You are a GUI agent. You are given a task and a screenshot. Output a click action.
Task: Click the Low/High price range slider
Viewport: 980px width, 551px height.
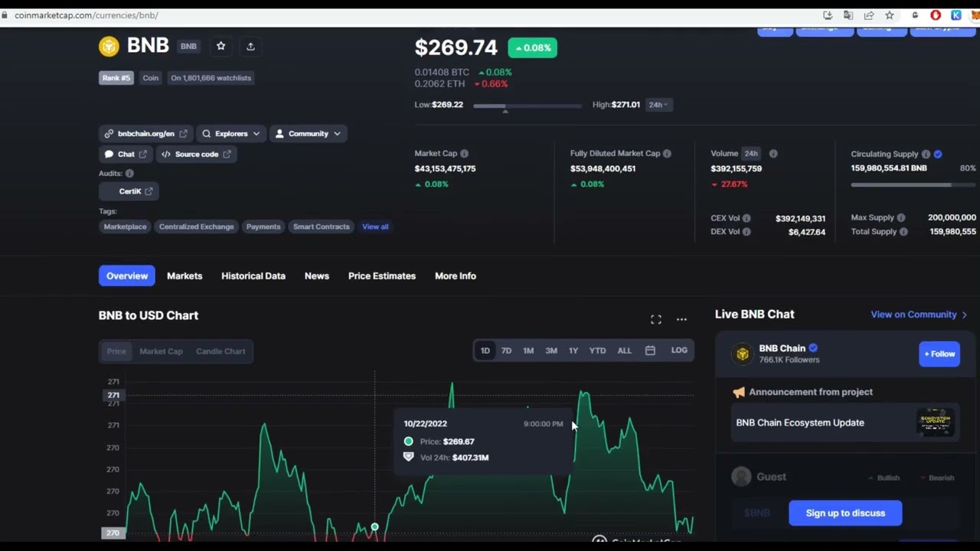528,106
